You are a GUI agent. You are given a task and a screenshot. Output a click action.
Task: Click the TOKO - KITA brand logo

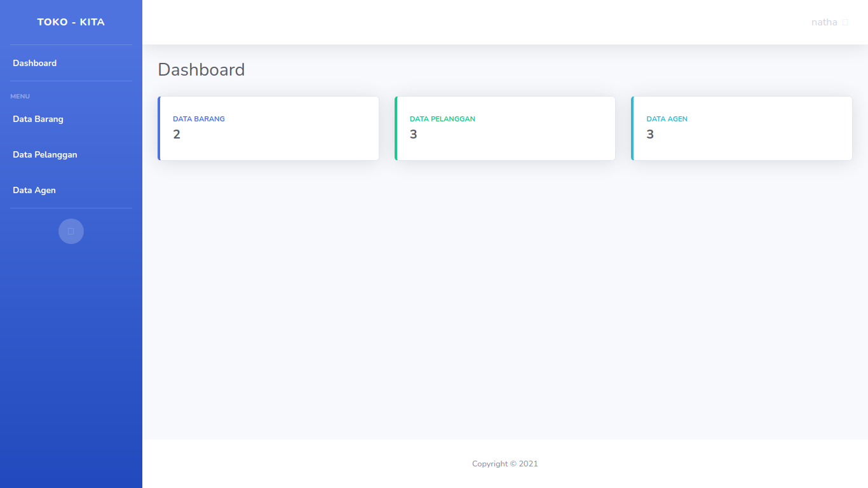point(71,22)
